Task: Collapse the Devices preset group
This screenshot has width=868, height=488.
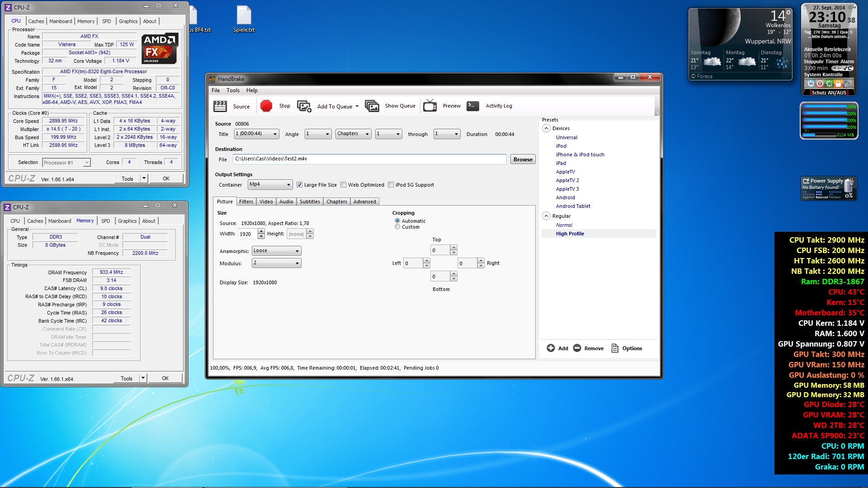Action: click(x=546, y=128)
